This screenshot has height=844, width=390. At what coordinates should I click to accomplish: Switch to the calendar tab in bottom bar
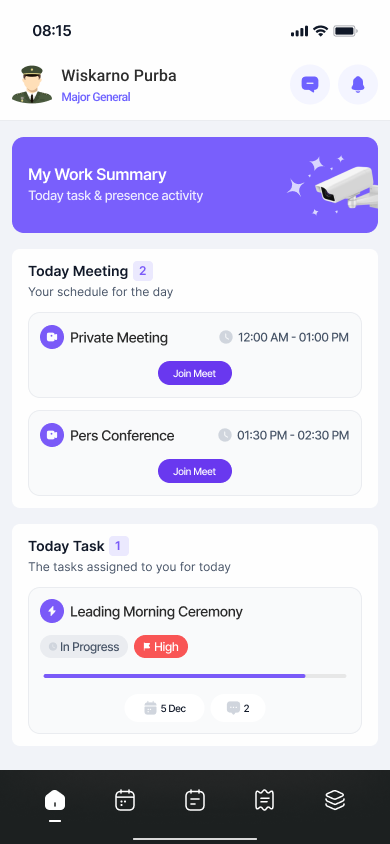(x=125, y=800)
